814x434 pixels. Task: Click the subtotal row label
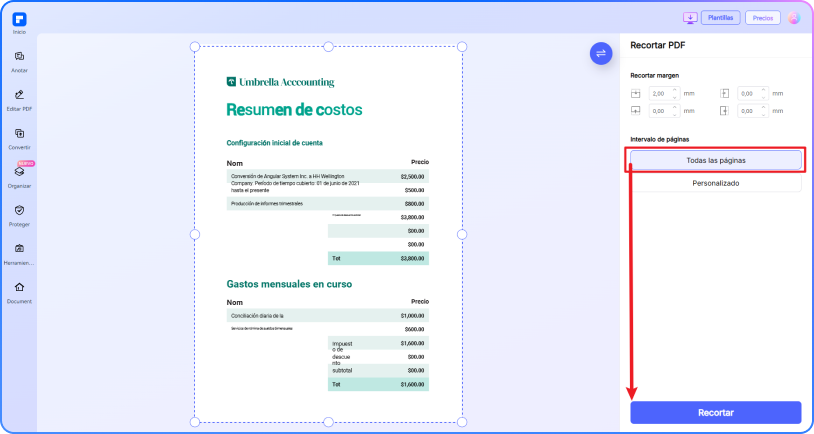tap(342, 371)
